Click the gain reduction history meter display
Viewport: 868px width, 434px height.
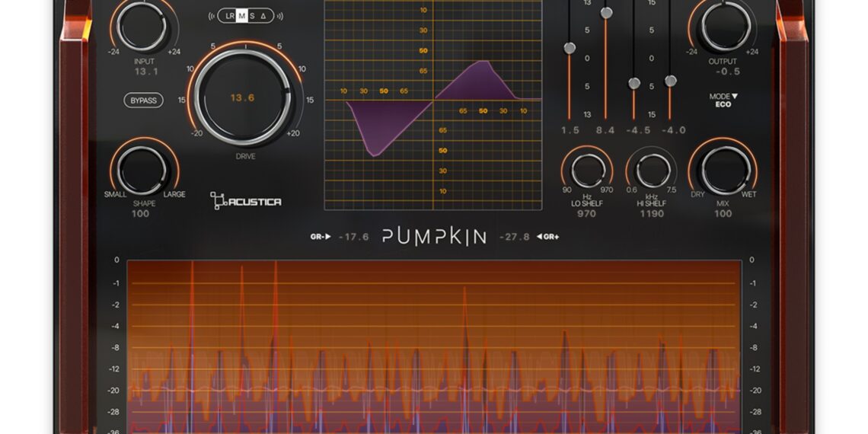434,347
